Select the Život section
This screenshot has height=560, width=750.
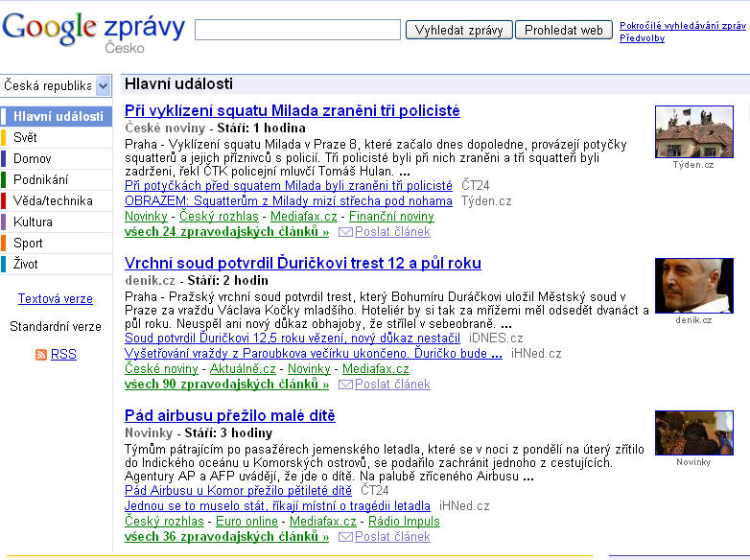coord(57,264)
